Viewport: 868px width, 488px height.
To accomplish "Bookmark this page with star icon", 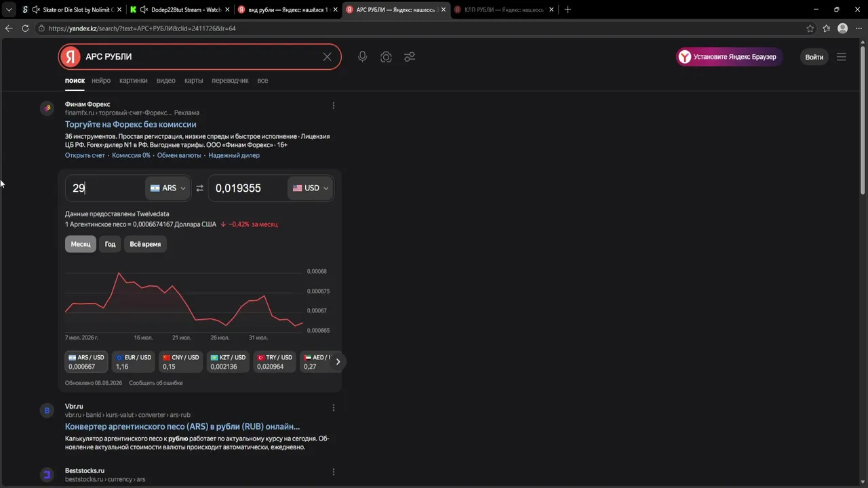I will 810,28.
